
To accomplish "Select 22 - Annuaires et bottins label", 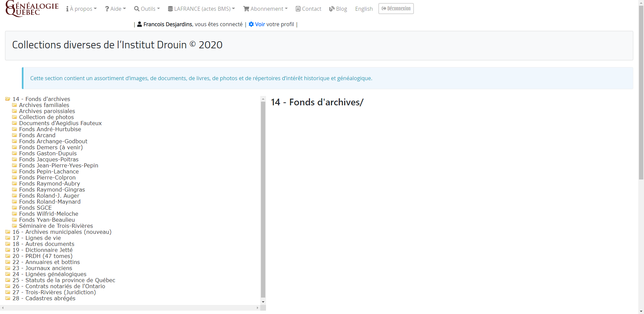I will (46, 262).
